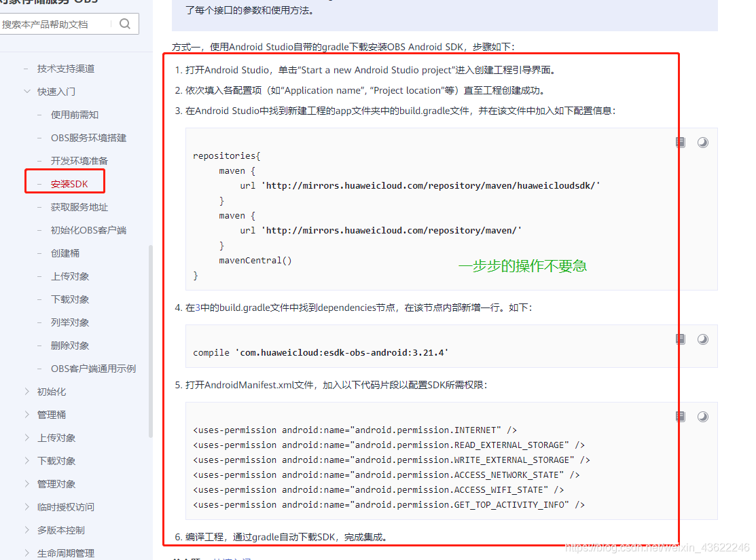This screenshot has height=560, width=756.
Task: Open the 获取服务地址 page
Action: (x=79, y=207)
